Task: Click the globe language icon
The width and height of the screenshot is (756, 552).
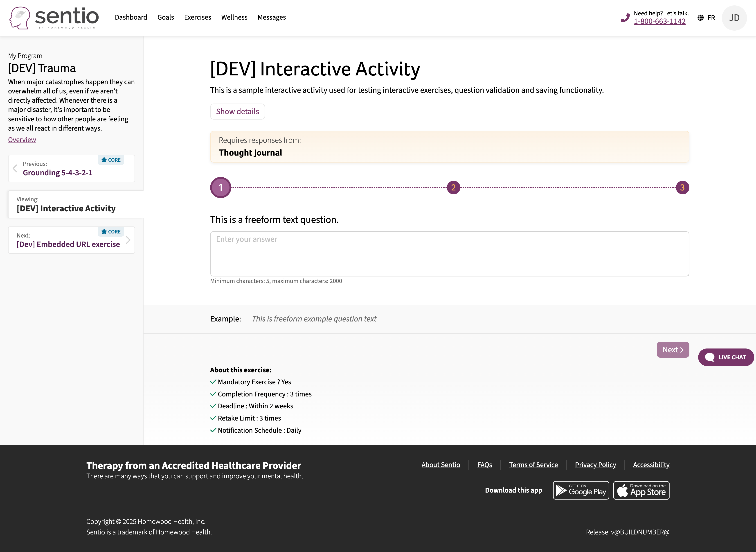Action: click(x=701, y=18)
